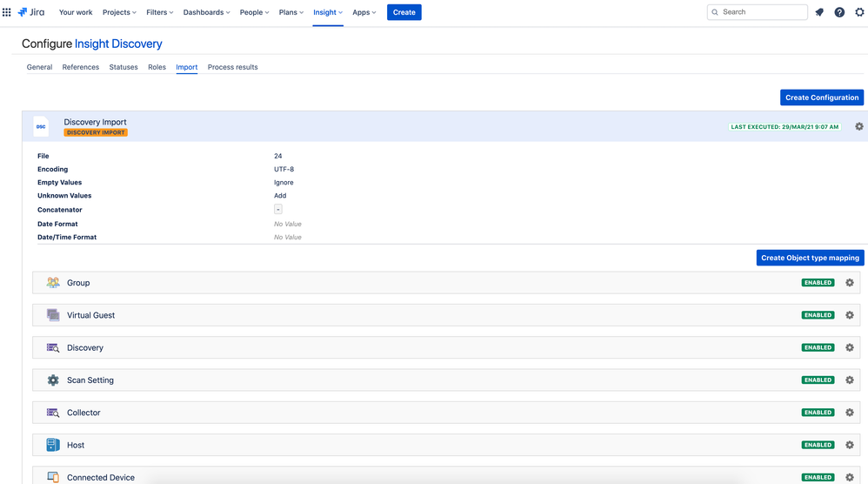Toggle ENABLED badge on Host row
The height and width of the screenshot is (484, 868).
coord(818,445)
